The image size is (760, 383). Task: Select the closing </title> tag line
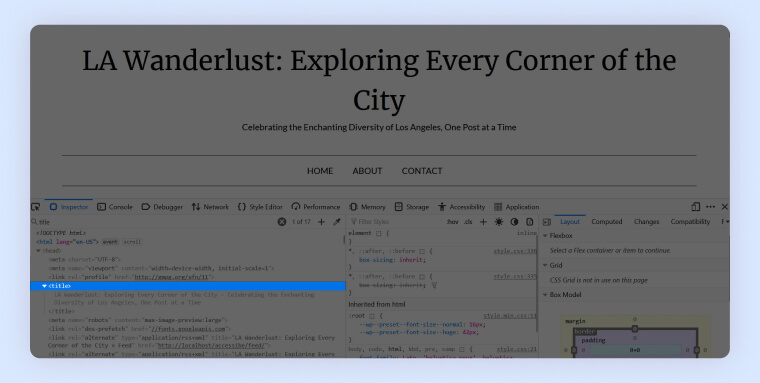click(x=62, y=311)
